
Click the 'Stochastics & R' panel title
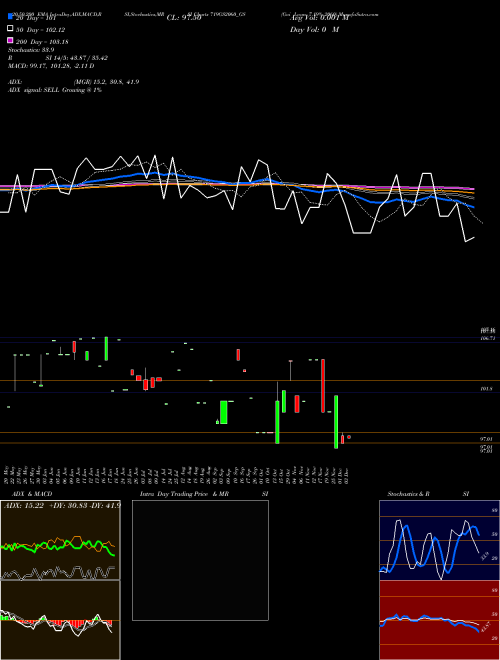point(408,494)
